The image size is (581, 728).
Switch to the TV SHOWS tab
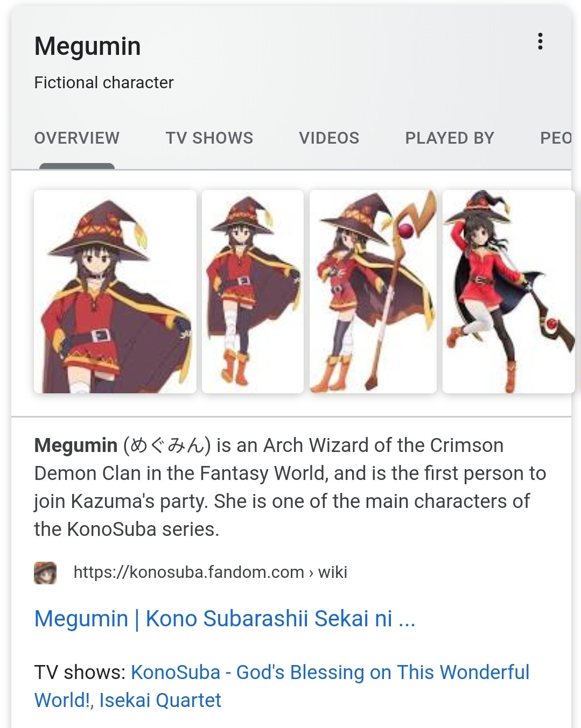pyautogui.click(x=210, y=138)
